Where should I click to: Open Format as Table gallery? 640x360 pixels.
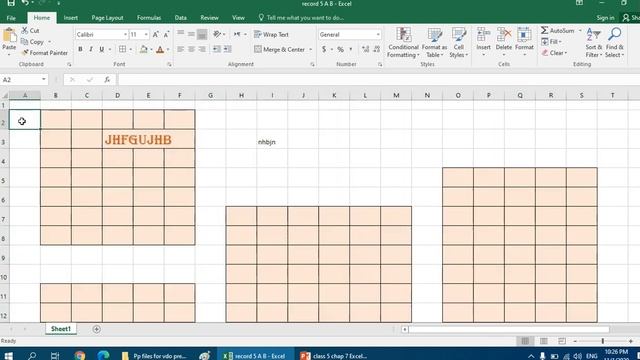[x=435, y=35]
